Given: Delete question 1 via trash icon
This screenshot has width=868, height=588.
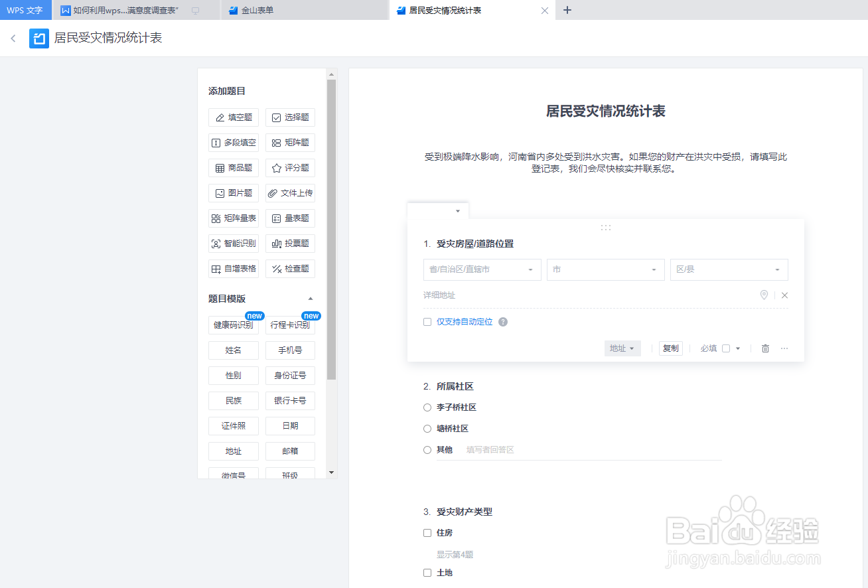Looking at the screenshot, I should (x=764, y=348).
